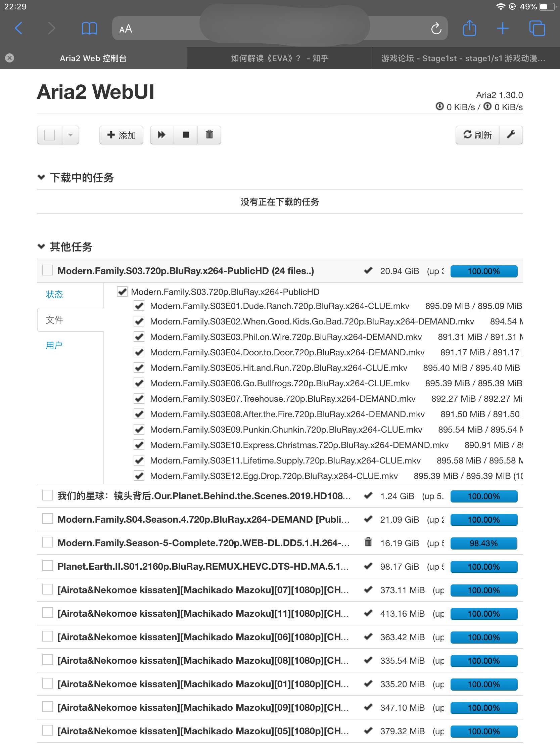Viewport: 560px width, 747px height.
Task: Click status checkmark on Machikado Mazoku [09] row
Action: 368,707
